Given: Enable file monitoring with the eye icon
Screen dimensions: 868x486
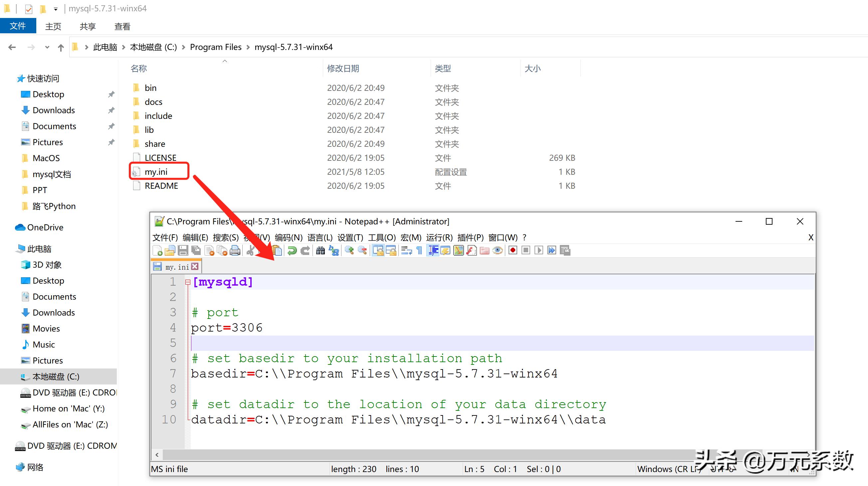Looking at the screenshot, I should (x=497, y=250).
